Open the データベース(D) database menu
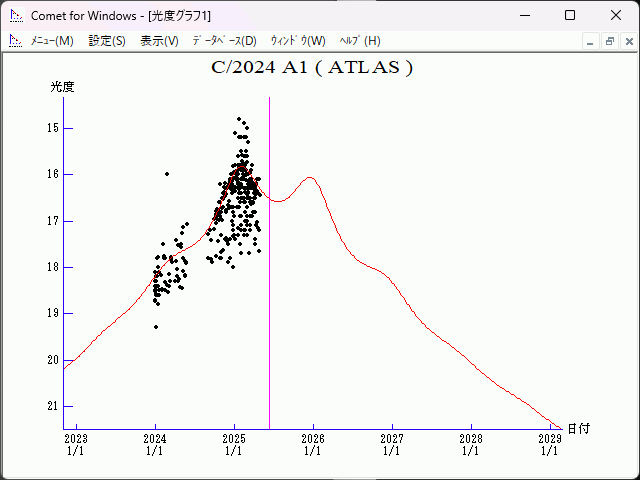The height and width of the screenshot is (480, 640). [224, 41]
